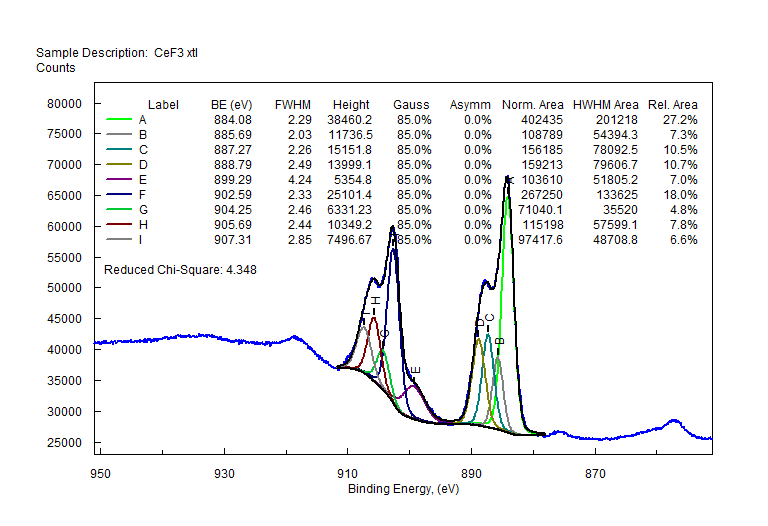This screenshot has width=768, height=526.
Task: Click the 27.2% relative area value for A
Action: tap(680, 120)
